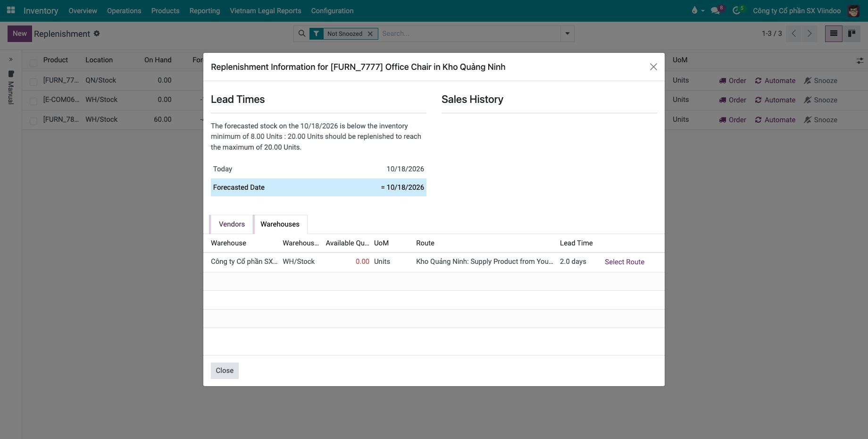Open Vietnam Legal Reports menu
The image size is (868, 439).
[266, 10]
